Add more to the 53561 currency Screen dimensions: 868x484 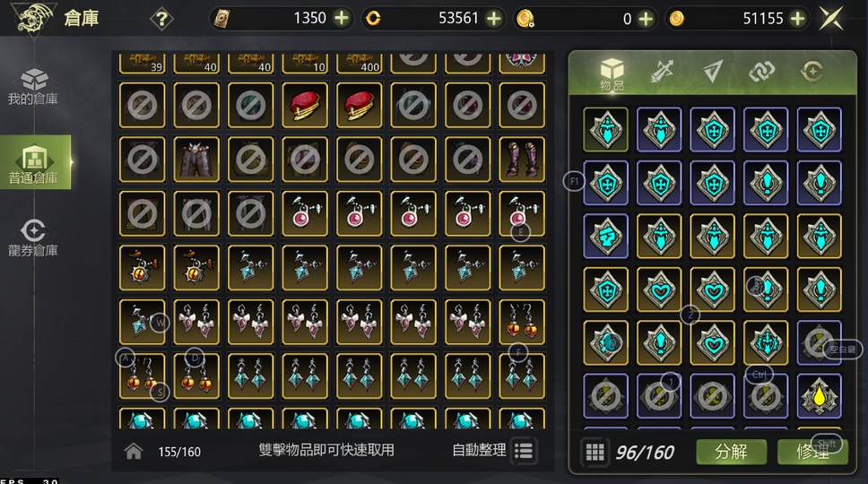tap(493, 19)
